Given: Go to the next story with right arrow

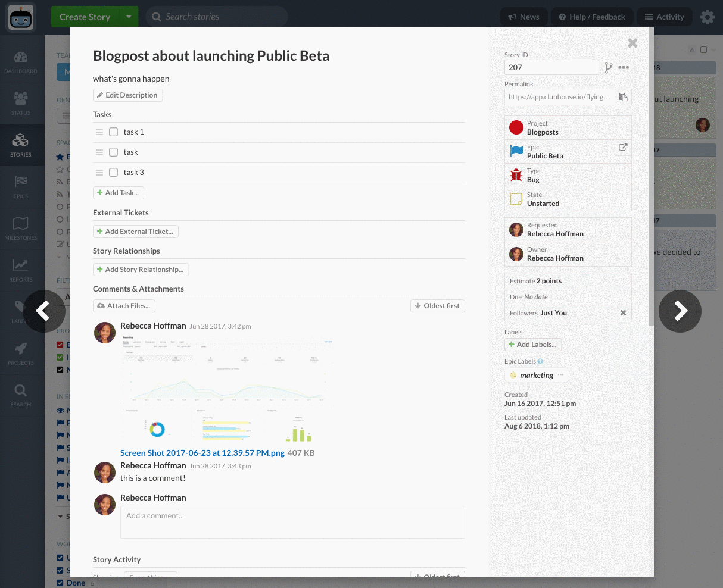Looking at the screenshot, I should pos(680,311).
